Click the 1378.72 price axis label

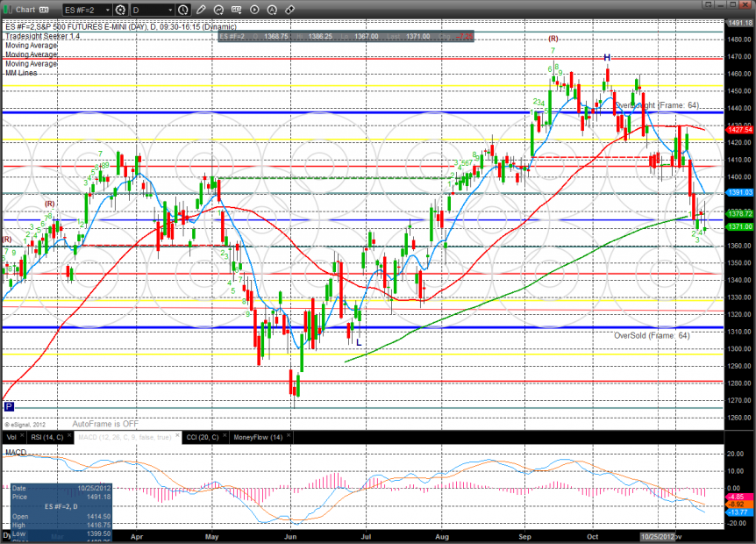(x=740, y=213)
